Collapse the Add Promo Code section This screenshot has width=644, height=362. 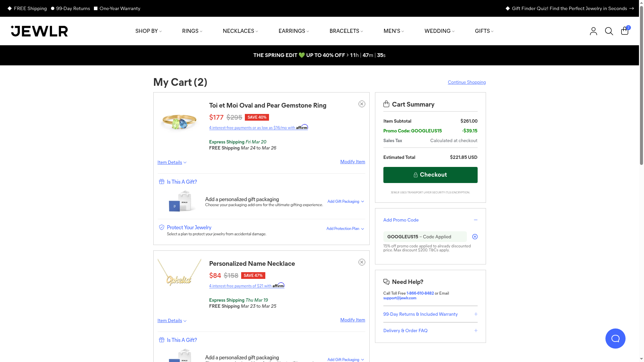click(x=475, y=220)
